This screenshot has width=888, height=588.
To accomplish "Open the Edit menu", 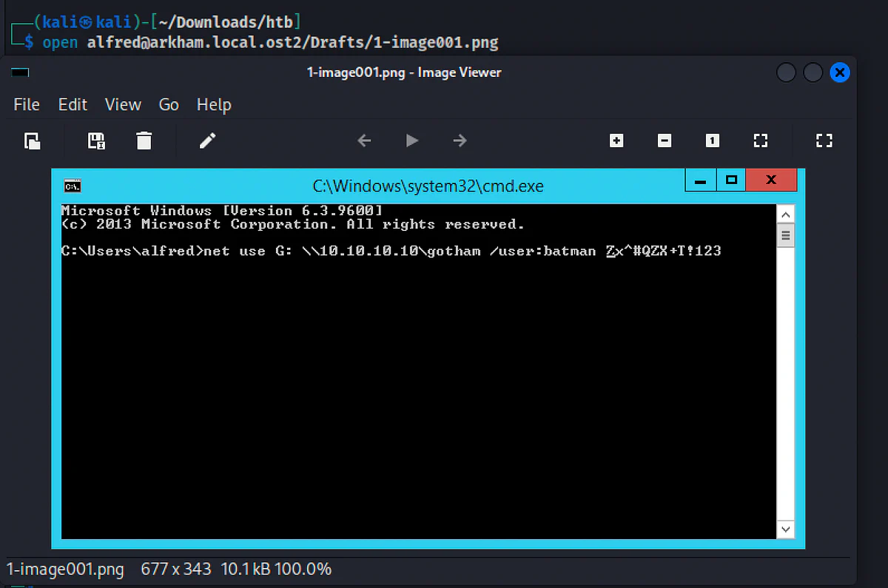I will click(x=73, y=105).
